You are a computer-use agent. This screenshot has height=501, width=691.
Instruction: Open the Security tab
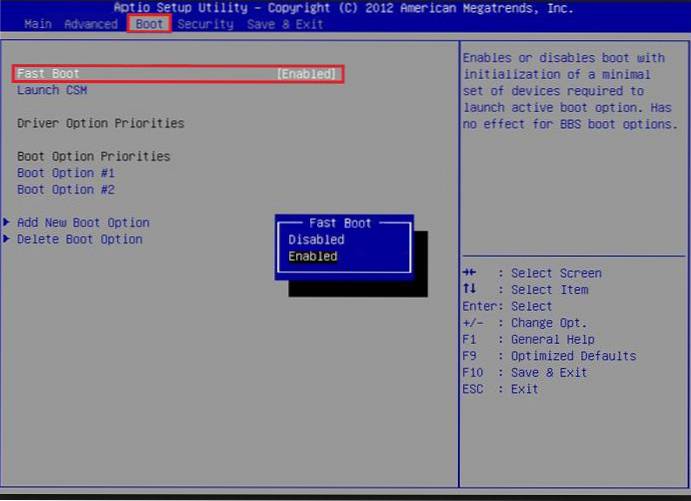[x=205, y=23]
